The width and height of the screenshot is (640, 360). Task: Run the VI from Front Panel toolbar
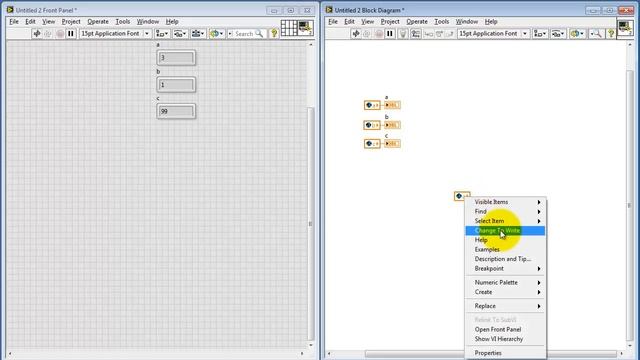click(x=37, y=33)
